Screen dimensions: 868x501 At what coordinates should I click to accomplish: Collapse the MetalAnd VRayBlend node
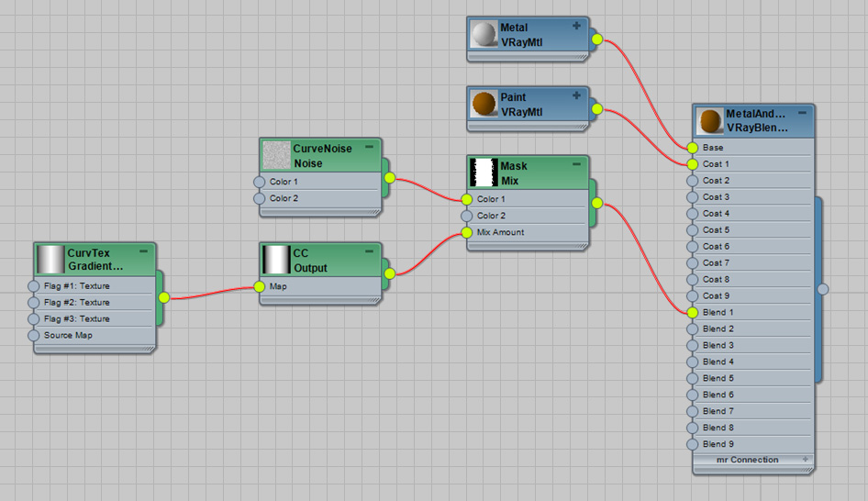pyautogui.click(x=802, y=112)
